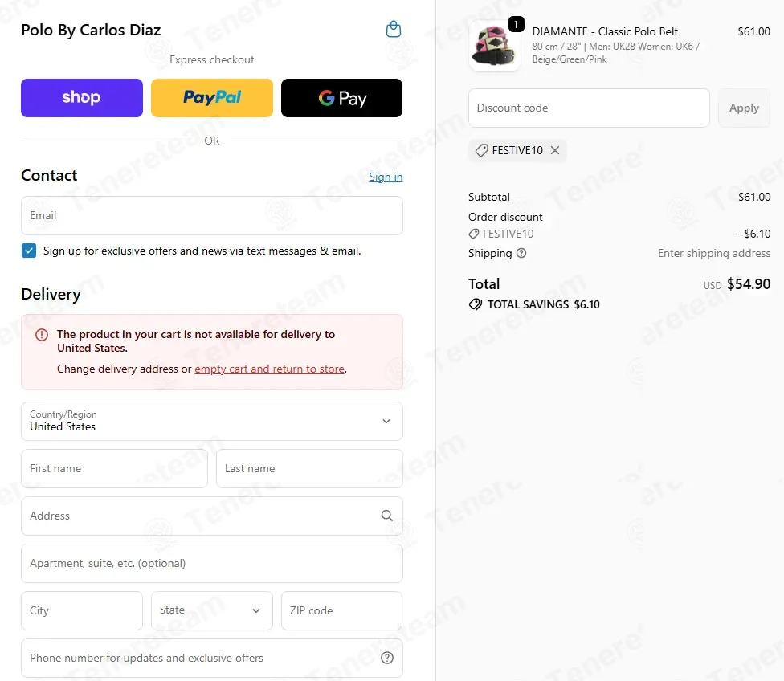This screenshot has width=784, height=681.
Task: Open the Country/Region dropdown
Action: point(212,421)
